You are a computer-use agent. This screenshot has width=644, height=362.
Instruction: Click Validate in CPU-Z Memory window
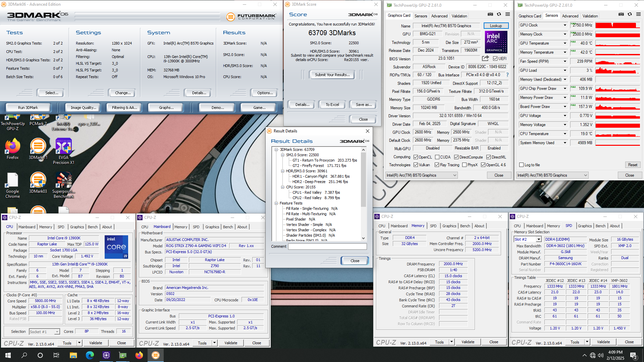pyautogui.click(x=468, y=342)
